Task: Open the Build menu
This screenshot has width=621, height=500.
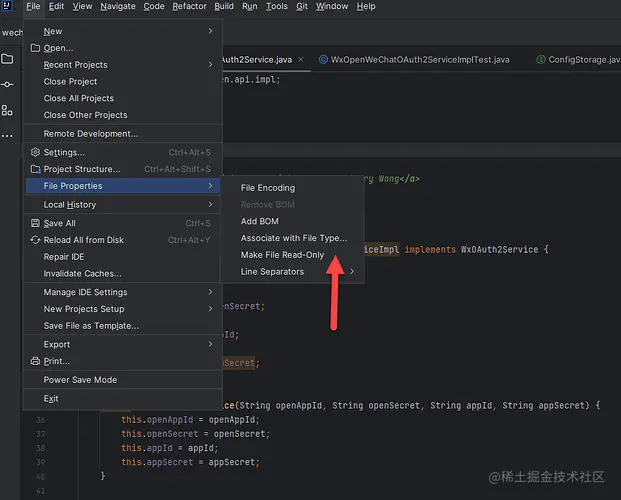Action: point(224,6)
